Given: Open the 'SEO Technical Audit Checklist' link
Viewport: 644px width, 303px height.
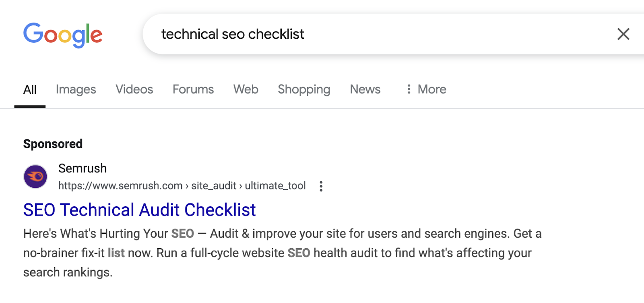Looking at the screenshot, I should click(x=139, y=210).
